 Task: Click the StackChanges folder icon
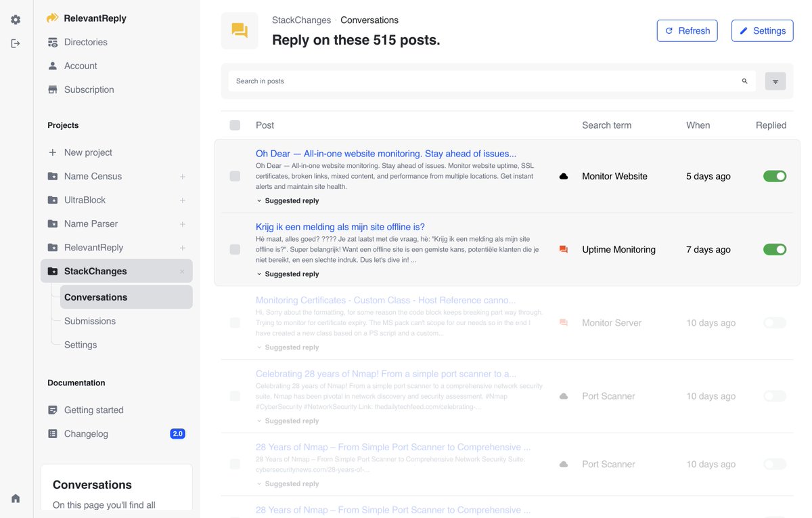tap(53, 271)
